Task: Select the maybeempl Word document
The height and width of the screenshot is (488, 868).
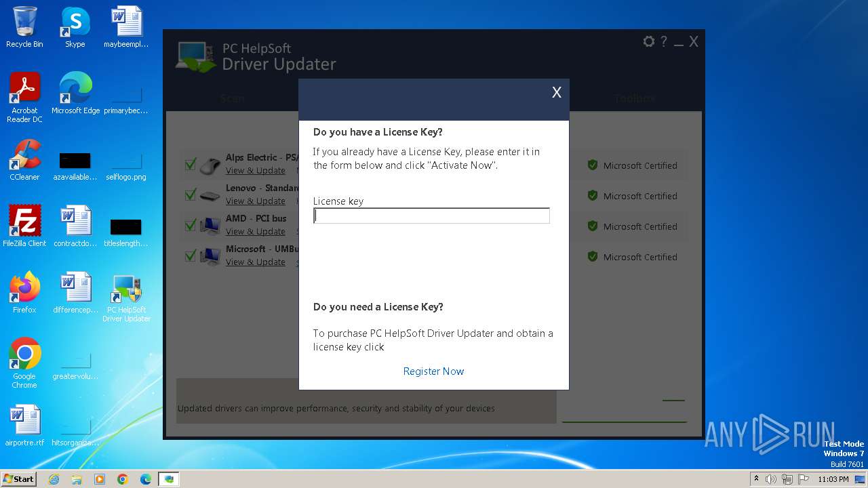Action: coord(126,27)
